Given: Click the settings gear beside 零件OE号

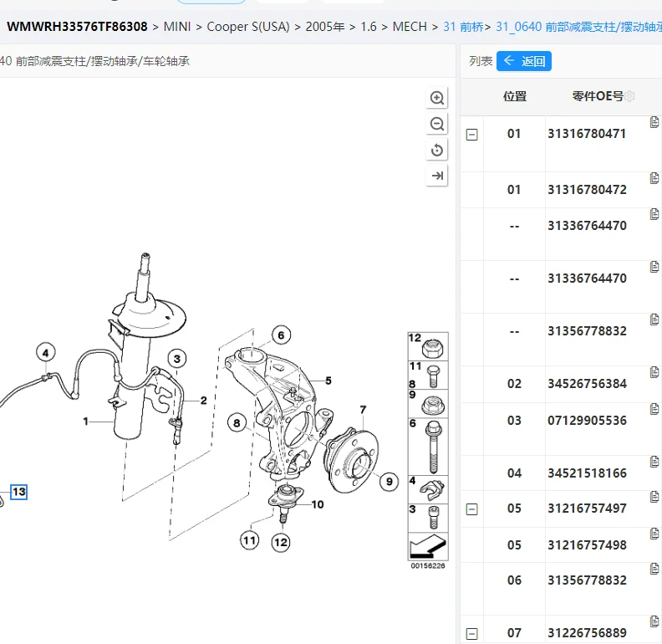Looking at the screenshot, I should click(x=629, y=96).
